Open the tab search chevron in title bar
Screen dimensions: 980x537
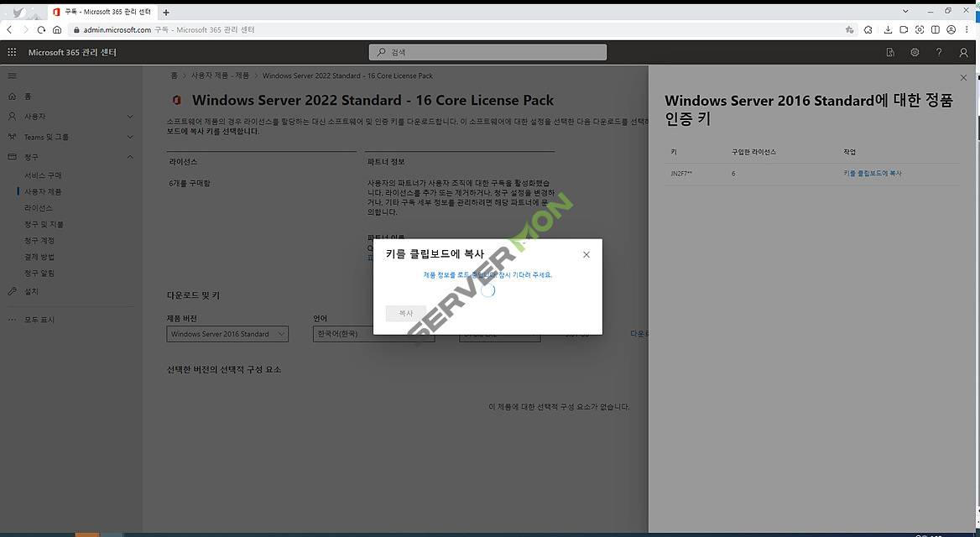tap(905, 11)
